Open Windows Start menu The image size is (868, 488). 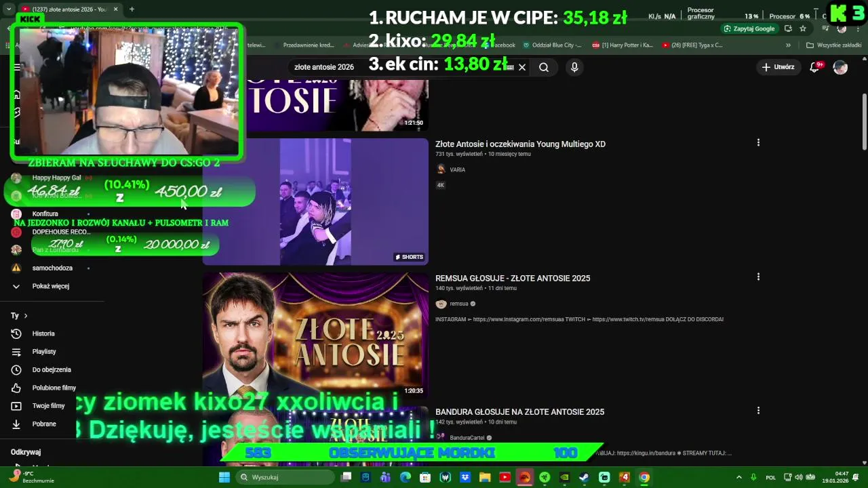[x=224, y=477]
